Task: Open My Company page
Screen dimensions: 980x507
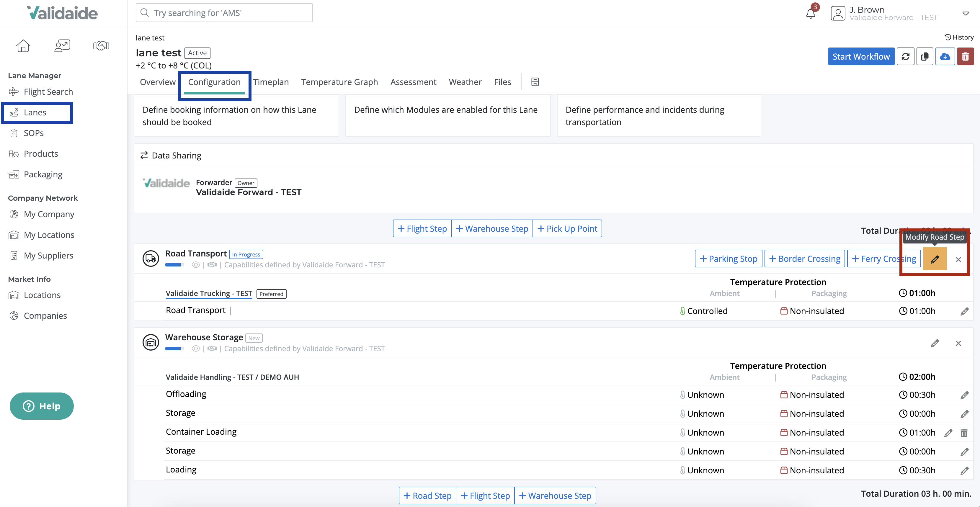Action: 41,214
